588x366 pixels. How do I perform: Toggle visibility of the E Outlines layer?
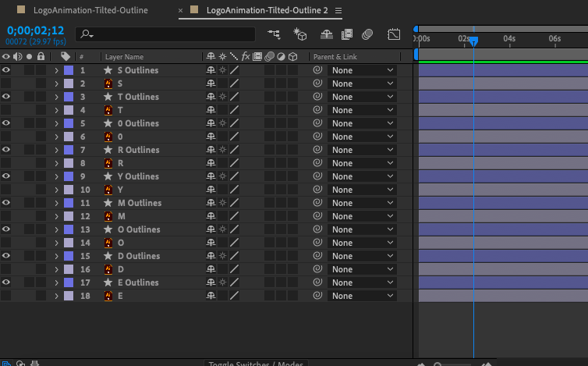(x=6, y=282)
